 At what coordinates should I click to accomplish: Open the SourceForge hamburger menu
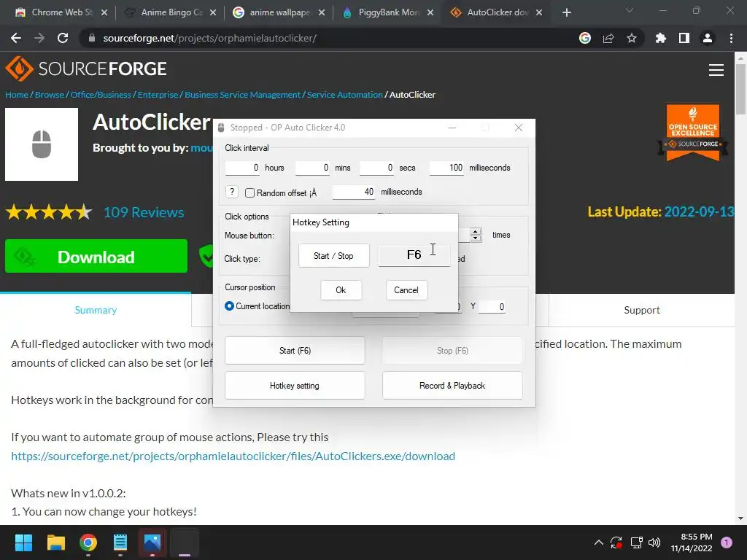[716, 70]
